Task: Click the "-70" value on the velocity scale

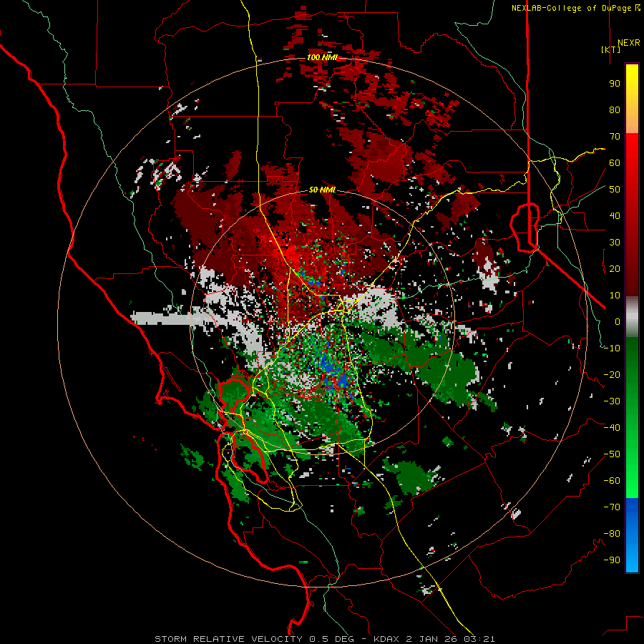Action: (x=612, y=507)
